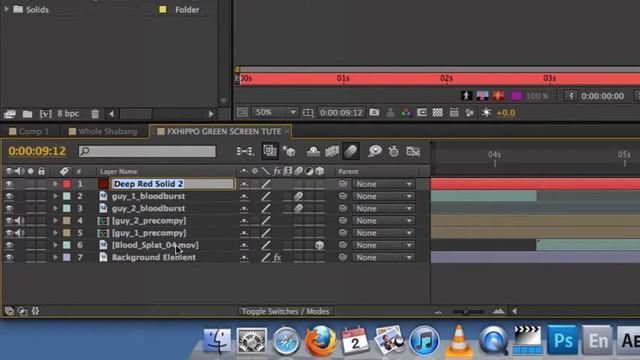Viewport: 640px width, 360px height.
Task: Open the Graph Editor icon
Action: point(413,151)
